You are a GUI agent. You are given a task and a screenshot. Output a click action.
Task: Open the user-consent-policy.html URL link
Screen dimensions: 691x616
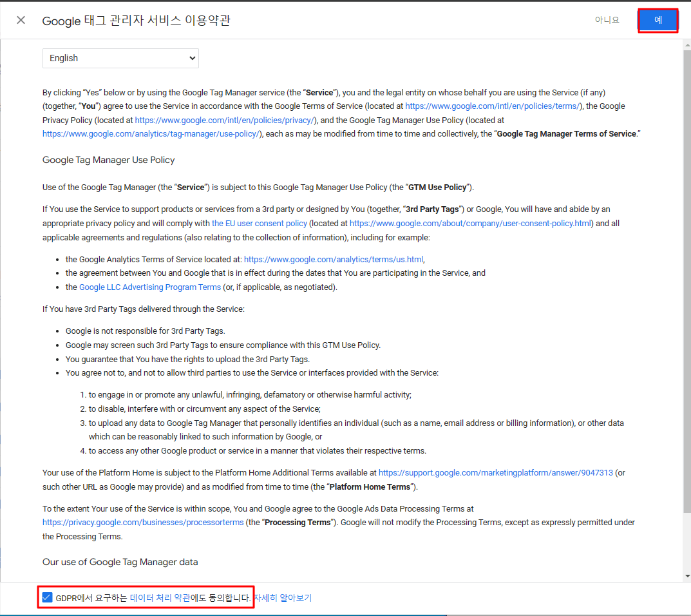470,224
